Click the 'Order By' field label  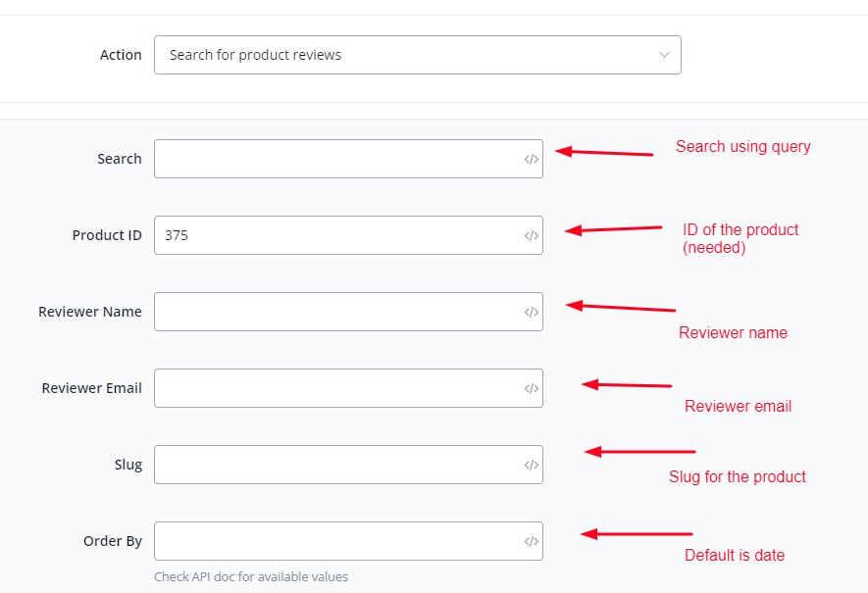coord(113,541)
